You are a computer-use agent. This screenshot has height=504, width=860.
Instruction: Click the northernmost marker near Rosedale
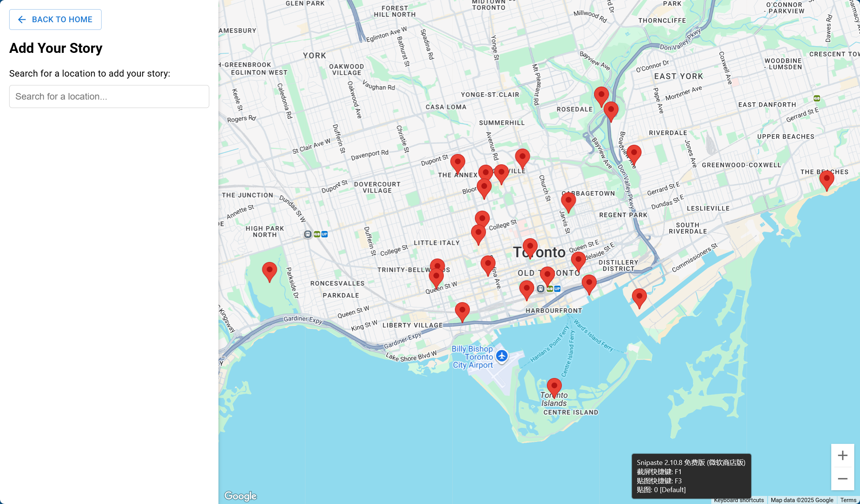click(601, 95)
